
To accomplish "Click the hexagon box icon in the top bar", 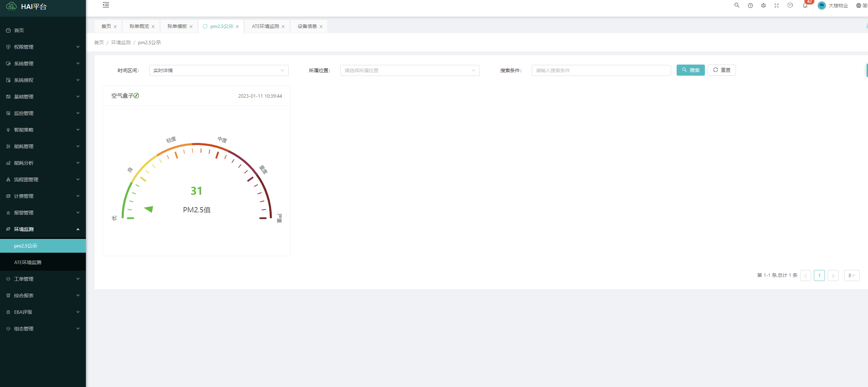I will coord(790,6).
